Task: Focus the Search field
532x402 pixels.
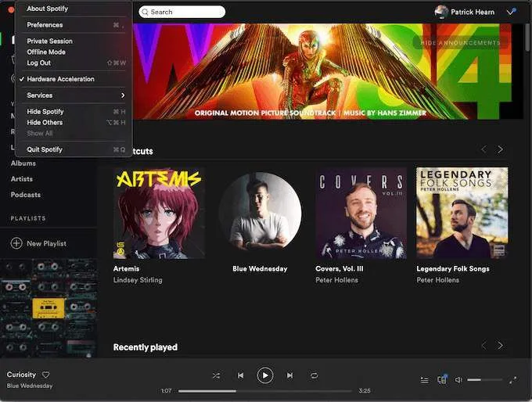Action: tap(182, 12)
